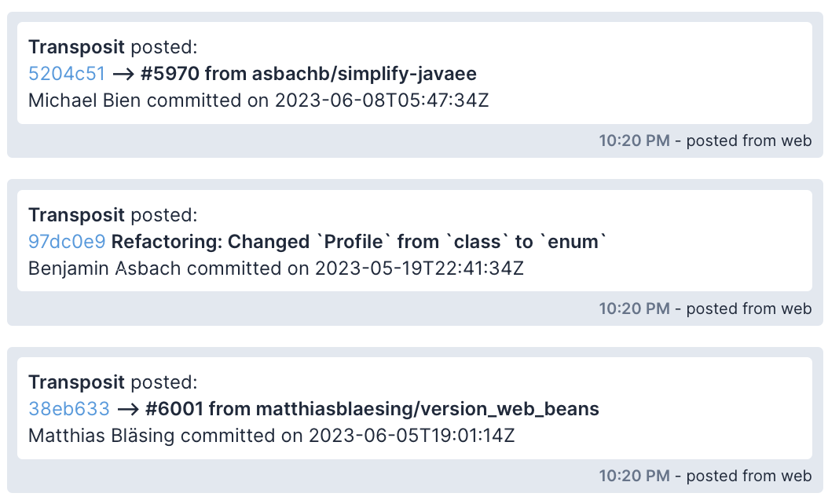
Task: Select the Matthias Bläsing committed line
Action: [271, 436]
